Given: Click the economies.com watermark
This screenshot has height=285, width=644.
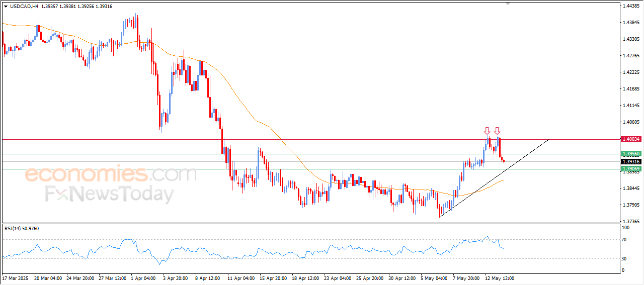Looking at the screenshot, I should pos(110,175).
